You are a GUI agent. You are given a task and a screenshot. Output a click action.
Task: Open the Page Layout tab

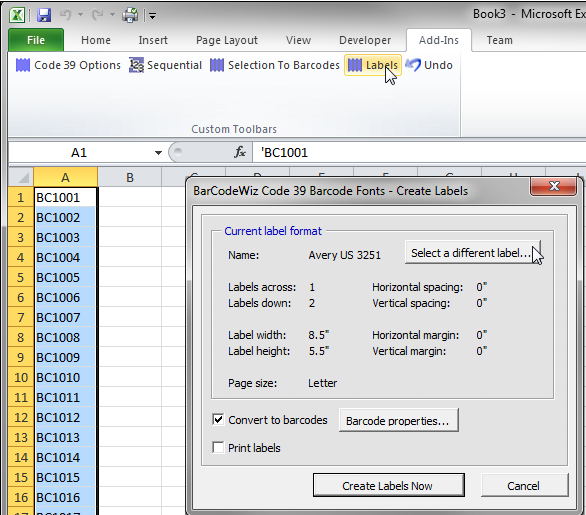click(x=227, y=40)
